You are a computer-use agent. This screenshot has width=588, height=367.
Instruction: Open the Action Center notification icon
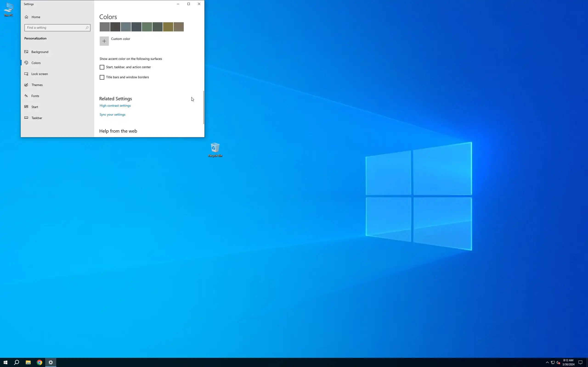coord(580,362)
